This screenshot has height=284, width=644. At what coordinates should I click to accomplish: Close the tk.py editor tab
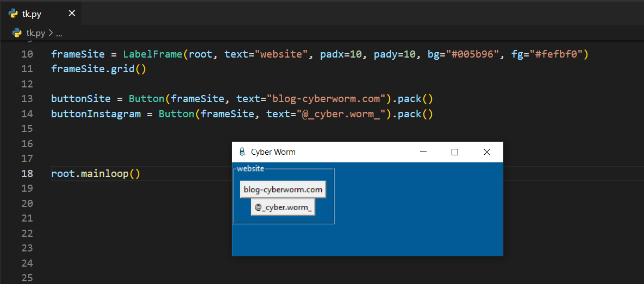72,14
